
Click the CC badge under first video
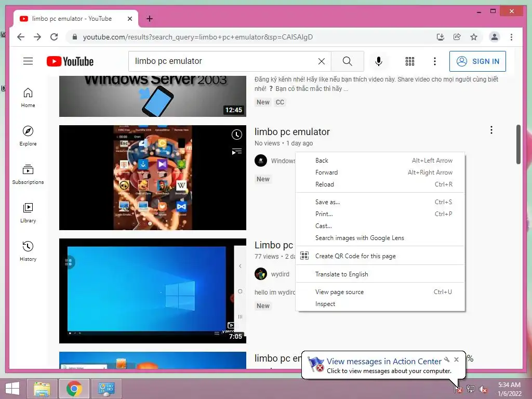280,102
